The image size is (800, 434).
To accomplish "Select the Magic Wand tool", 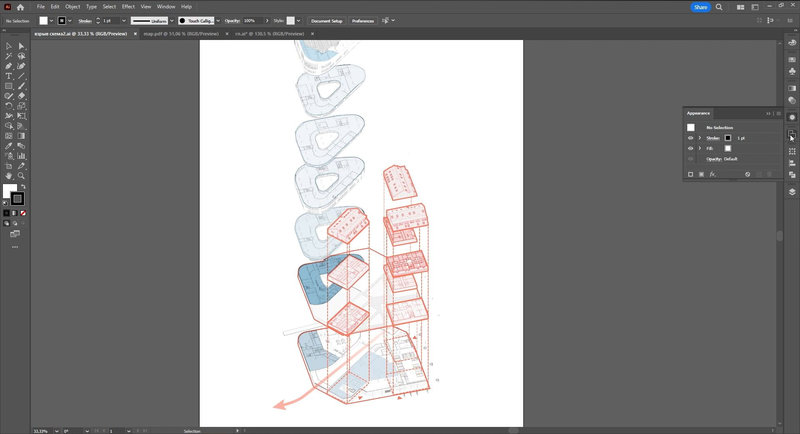I will [x=9, y=56].
